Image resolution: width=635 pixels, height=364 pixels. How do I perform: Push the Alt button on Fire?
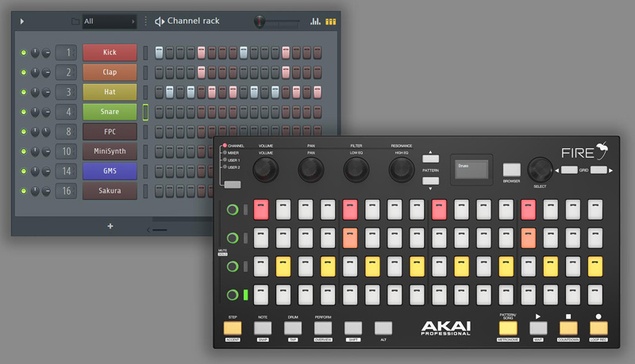coord(383,328)
